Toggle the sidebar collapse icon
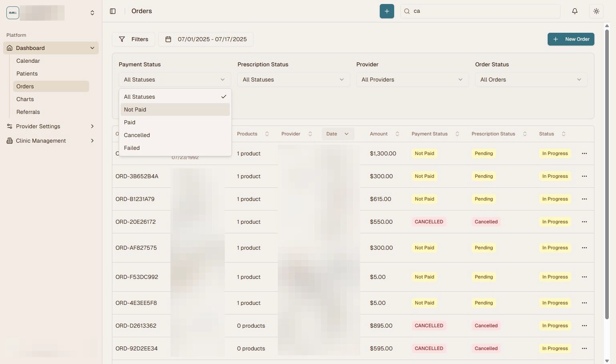Viewport: 616px width, 364px height. coord(112,11)
